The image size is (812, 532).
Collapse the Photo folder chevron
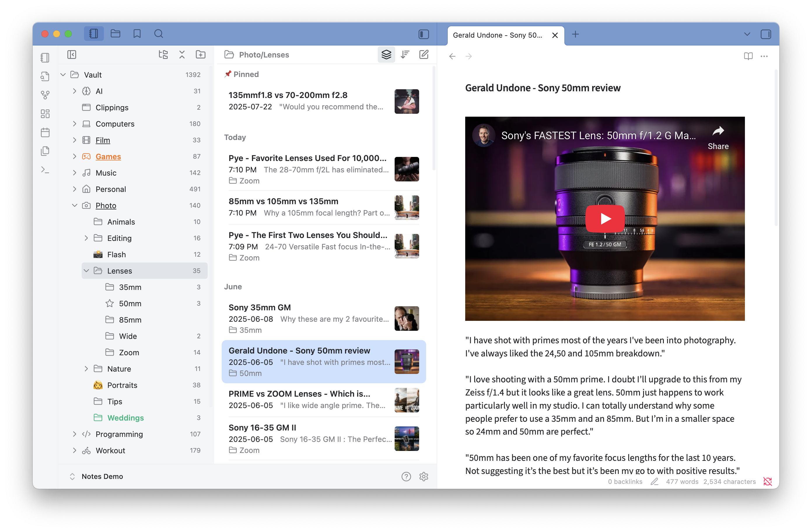coord(75,205)
